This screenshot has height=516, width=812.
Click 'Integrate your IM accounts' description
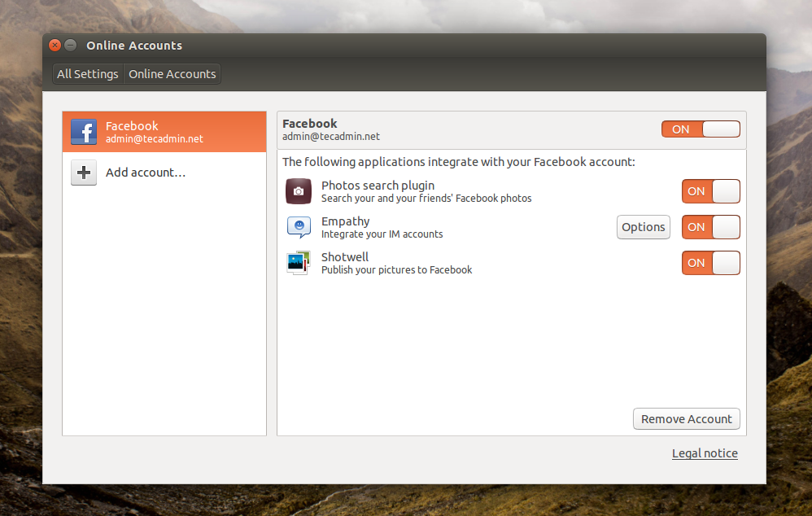pos(382,234)
